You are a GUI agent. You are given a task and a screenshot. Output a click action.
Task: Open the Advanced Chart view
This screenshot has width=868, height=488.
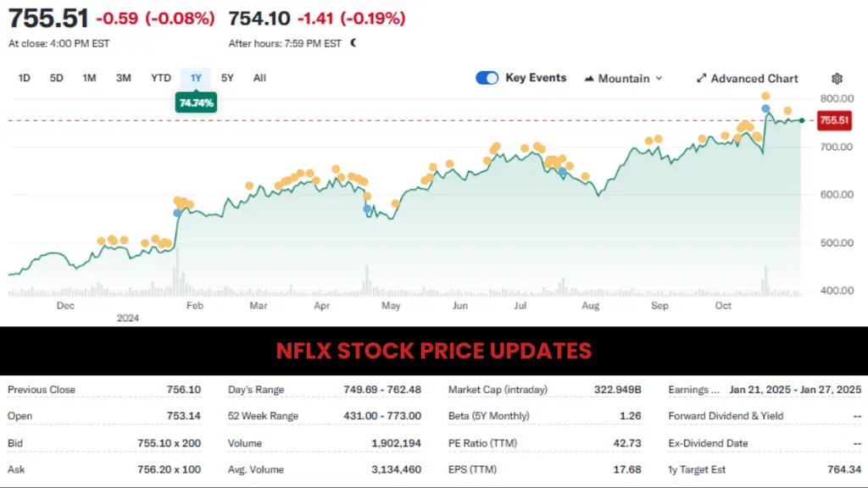click(748, 78)
